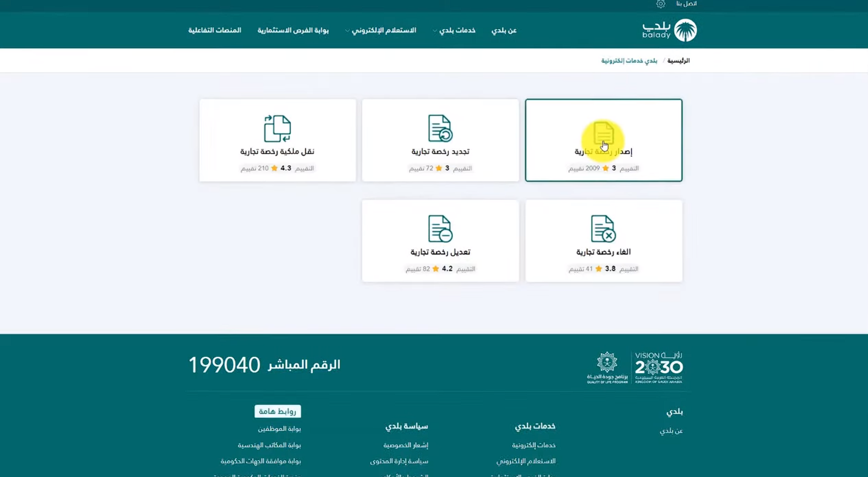The height and width of the screenshot is (477, 868).
Task: Expand the chevron next to خدمات بلدي
Action: coord(434,31)
